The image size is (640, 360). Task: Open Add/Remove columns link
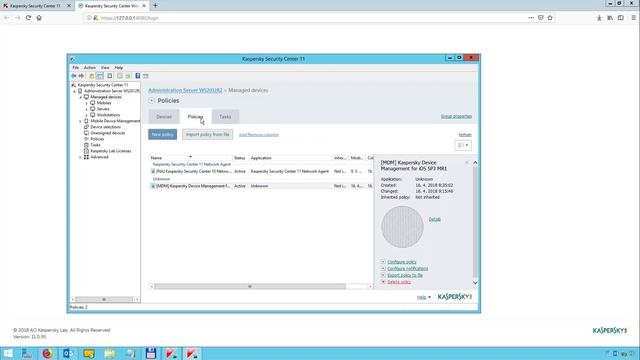click(x=259, y=135)
